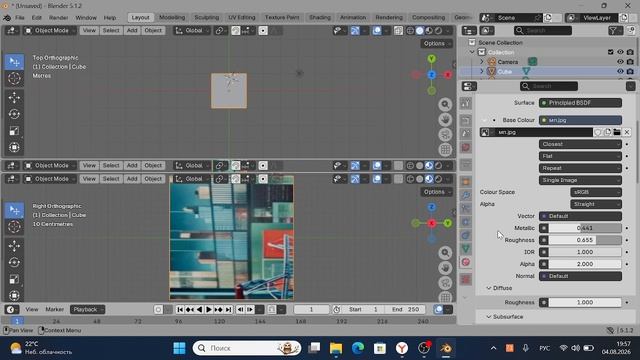640x360 pixels.
Task: Click the Base Colour wn.jpg button
Action: pos(580,120)
